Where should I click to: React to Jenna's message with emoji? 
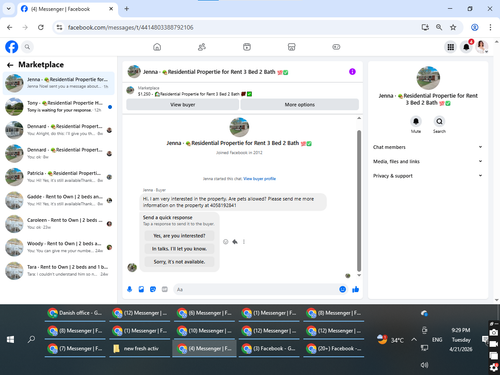click(x=226, y=242)
